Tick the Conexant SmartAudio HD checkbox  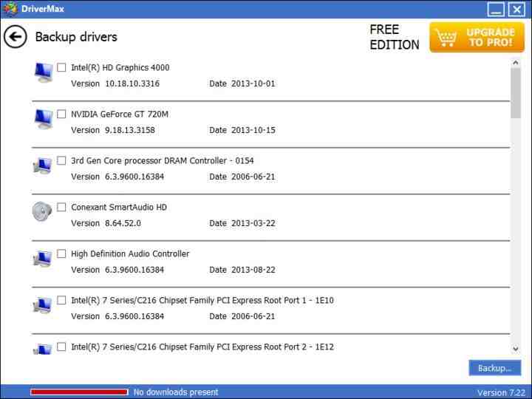pos(61,207)
